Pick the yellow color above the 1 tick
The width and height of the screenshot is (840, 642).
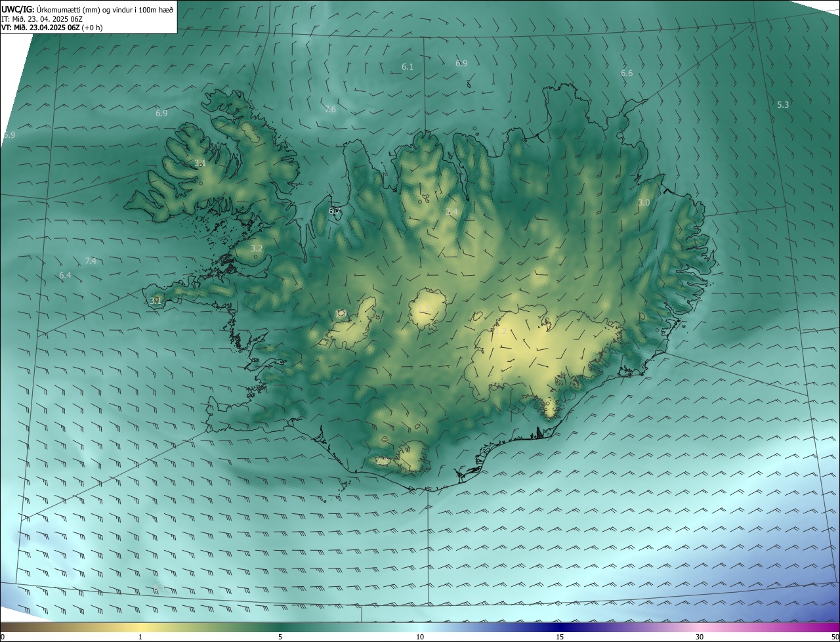coord(140,628)
